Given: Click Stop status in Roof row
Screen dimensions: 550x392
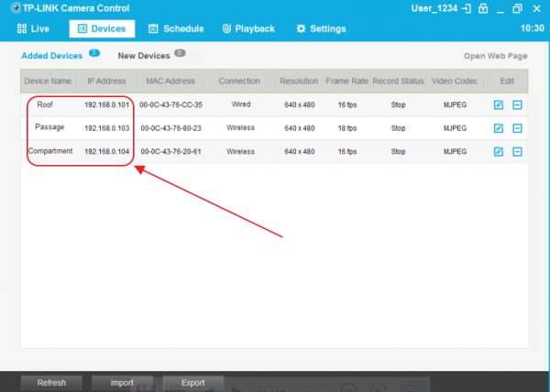Looking at the screenshot, I should [x=398, y=104].
